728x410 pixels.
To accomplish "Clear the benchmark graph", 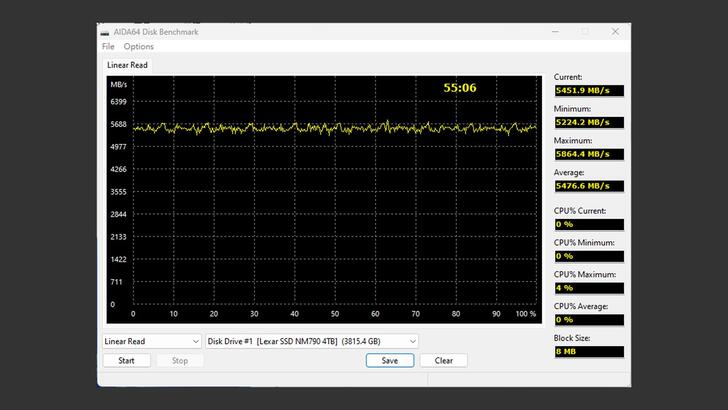I will pyautogui.click(x=443, y=360).
